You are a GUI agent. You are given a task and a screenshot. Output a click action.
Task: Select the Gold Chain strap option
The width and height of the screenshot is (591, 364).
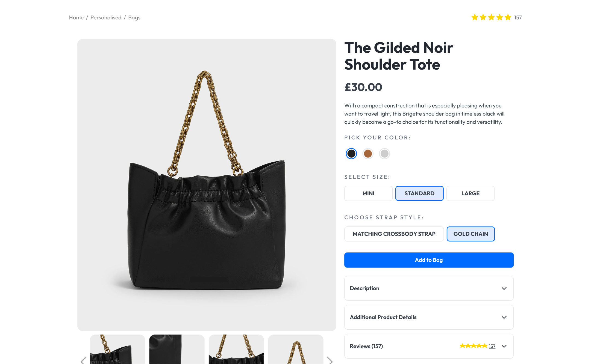coord(471,234)
